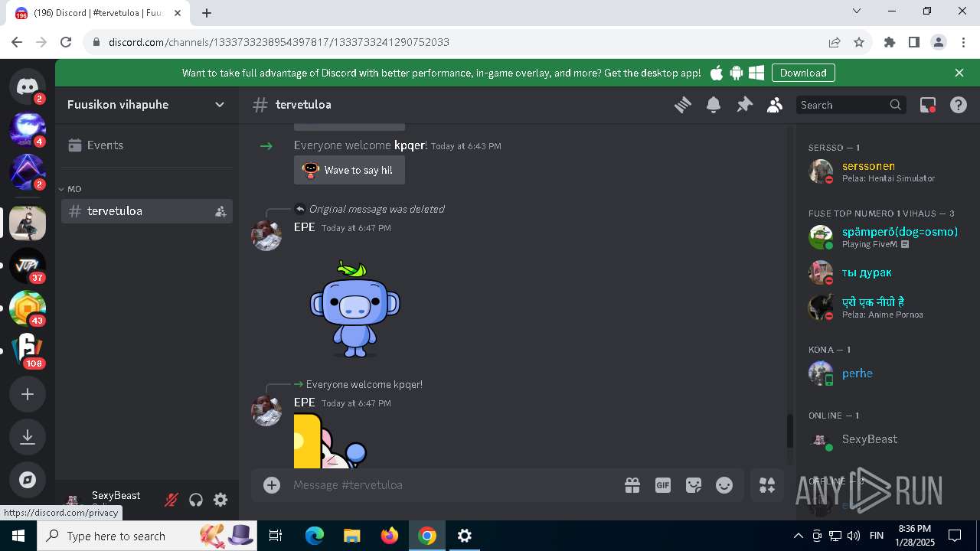Click the Everyone welcome kpqer! reply reference
This screenshot has width=980, height=551.
point(364,384)
